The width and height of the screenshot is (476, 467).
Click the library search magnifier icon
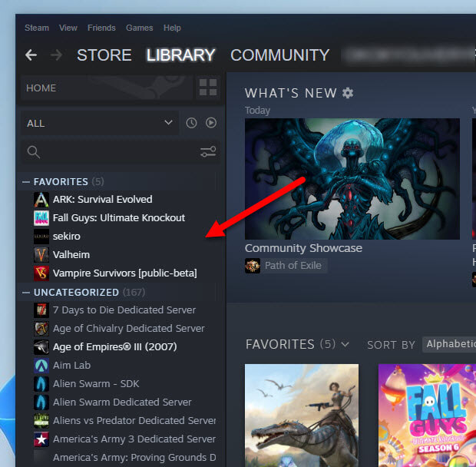[x=33, y=152]
